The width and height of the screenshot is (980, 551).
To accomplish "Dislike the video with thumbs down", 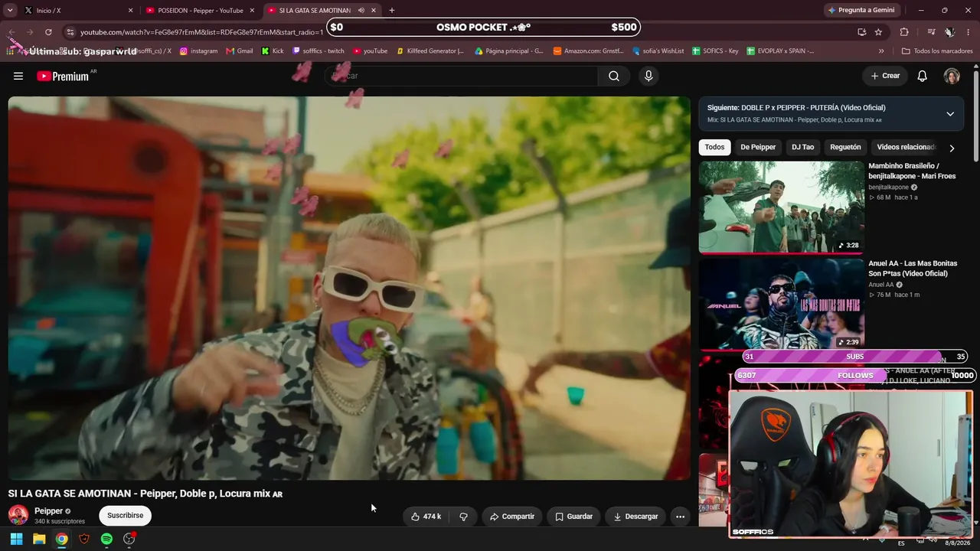I will click(463, 517).
